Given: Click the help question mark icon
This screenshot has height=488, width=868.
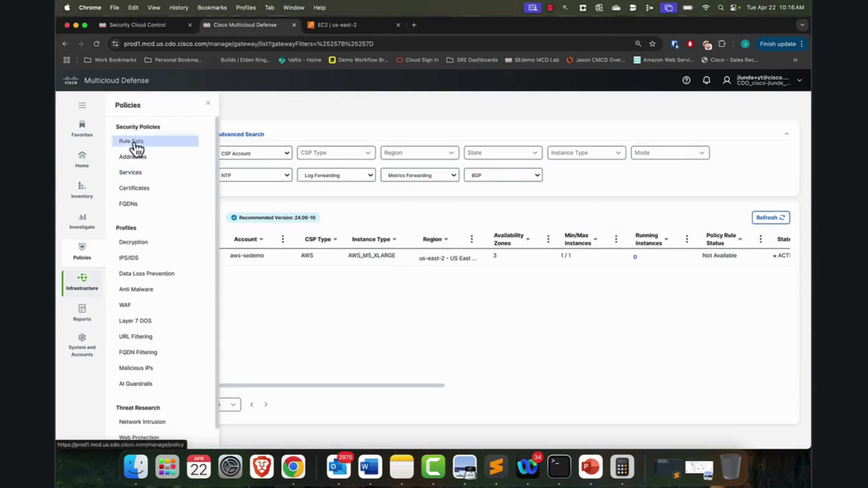Looking at the screenshot, I should 686,80.
